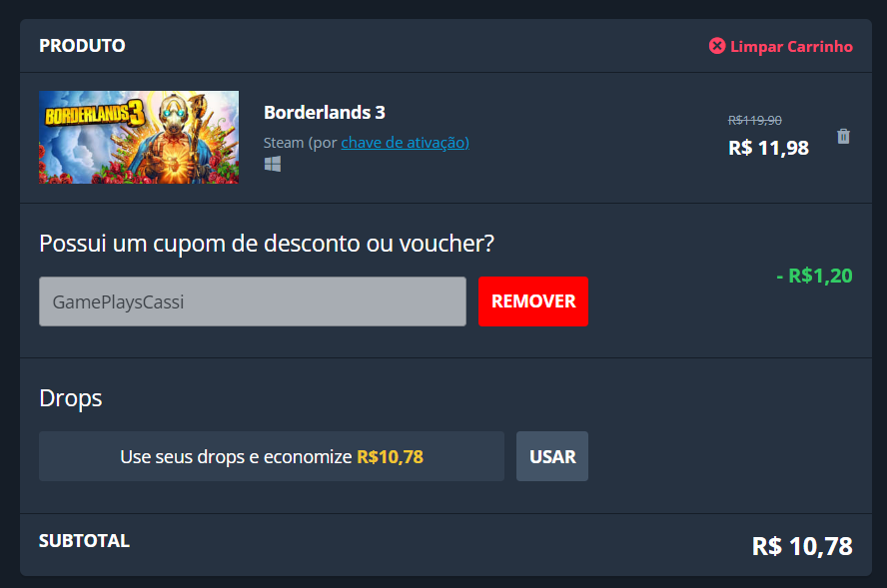The width and height of the screenshot is (887, 588).
Task: Click the Drops section heading
Action: tap(71, 398)
